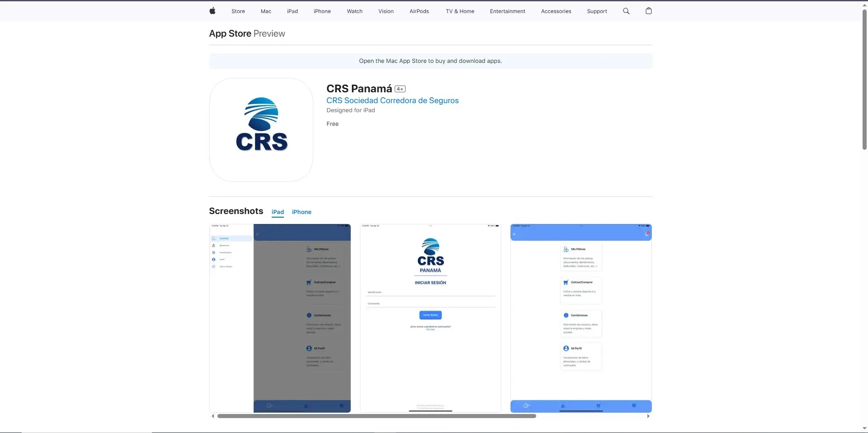
Task: Open the Watch menu
Action: tap(355, 11)
